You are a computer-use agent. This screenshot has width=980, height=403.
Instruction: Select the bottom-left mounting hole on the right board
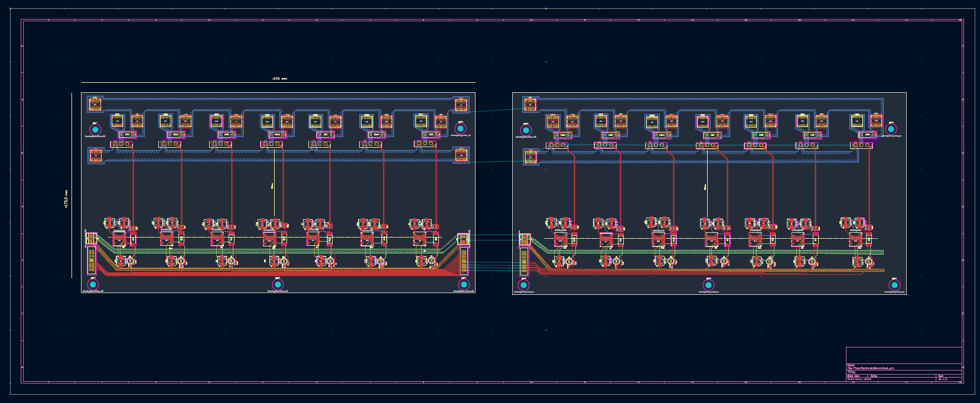pyautogui.click(x=524, y=284)
